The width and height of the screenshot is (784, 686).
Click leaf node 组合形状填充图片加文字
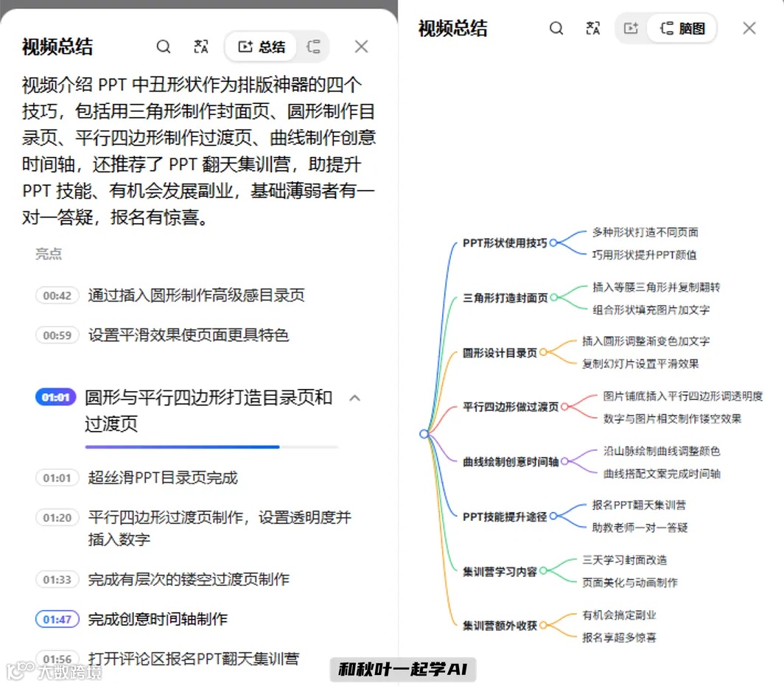click(x=651, y=310)
